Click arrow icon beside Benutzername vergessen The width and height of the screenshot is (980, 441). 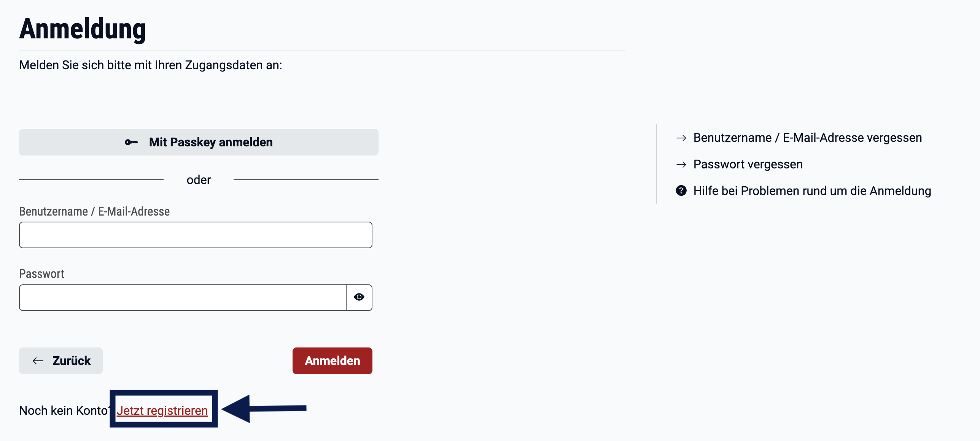coord(681,138)
